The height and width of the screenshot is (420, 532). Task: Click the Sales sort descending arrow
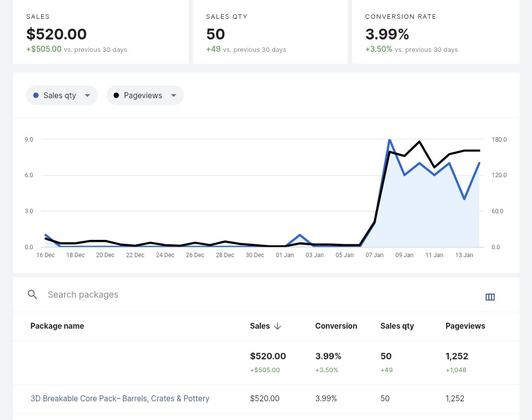pos(278,326)
